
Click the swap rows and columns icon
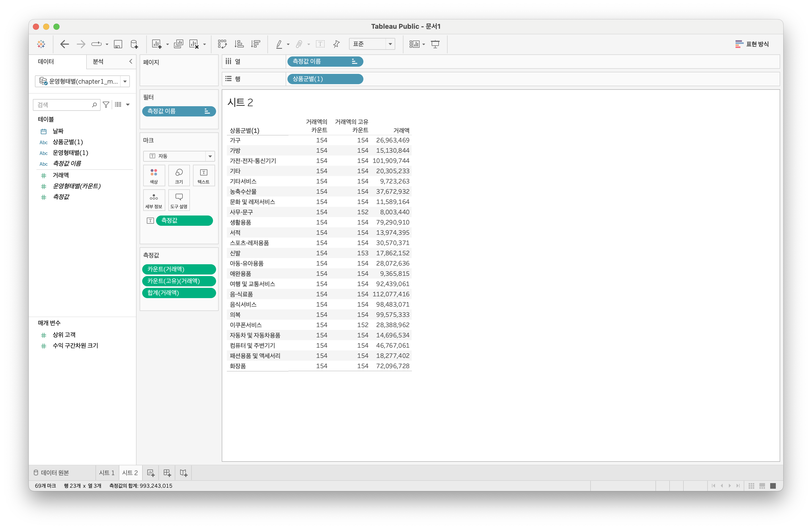222,44
